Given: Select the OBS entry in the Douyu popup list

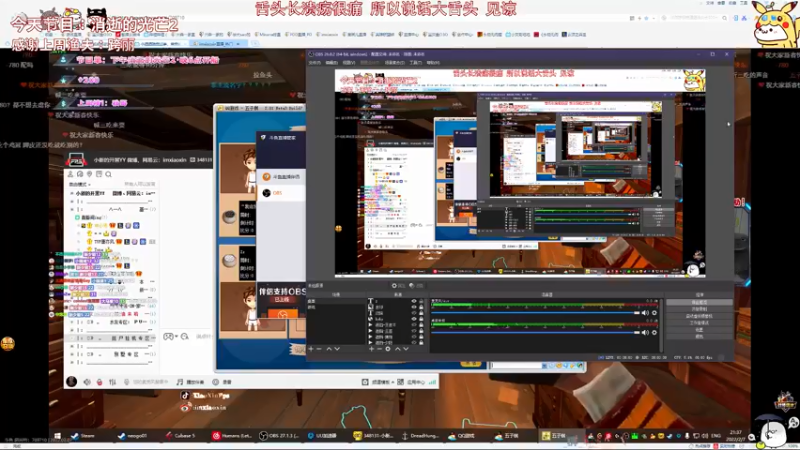Looking at the screenshot, I should [282, 193].
